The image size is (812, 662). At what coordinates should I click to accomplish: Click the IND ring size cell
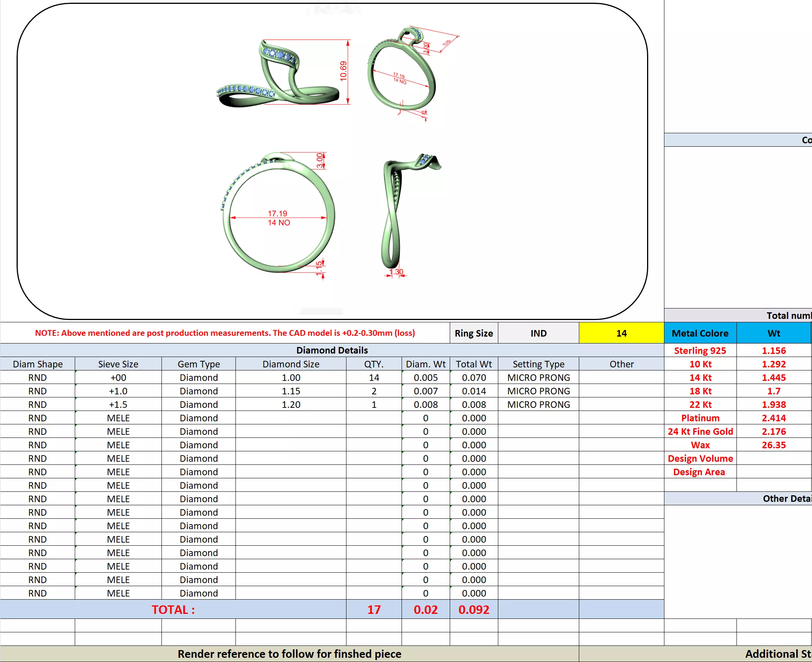coord(538,333)
